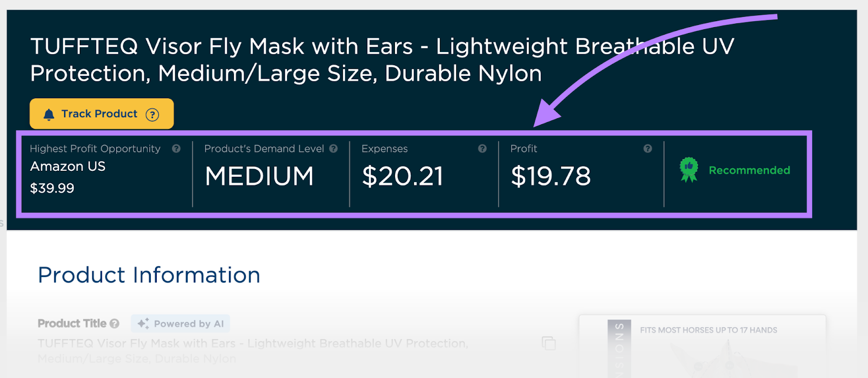Click the Powered by AI badge

pos(181,324)
